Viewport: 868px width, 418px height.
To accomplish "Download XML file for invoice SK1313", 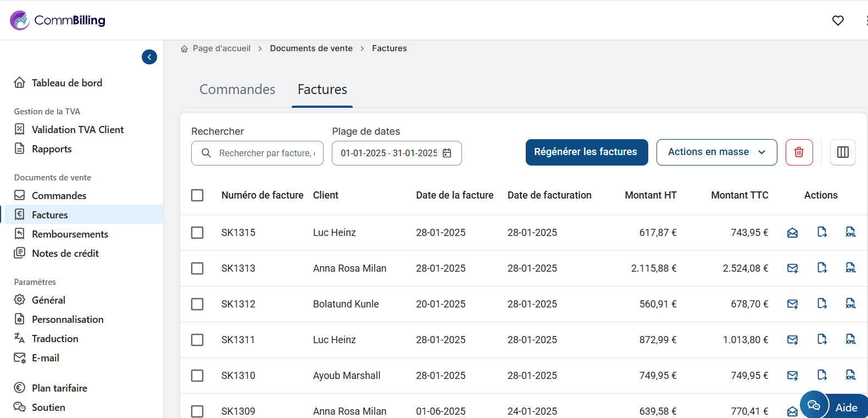I will click(x=850, y=268).
